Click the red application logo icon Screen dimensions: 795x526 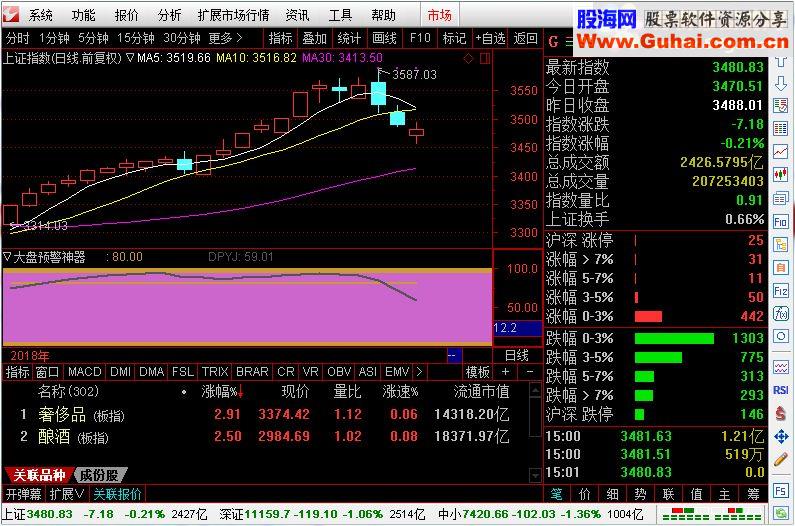(11, 14)
